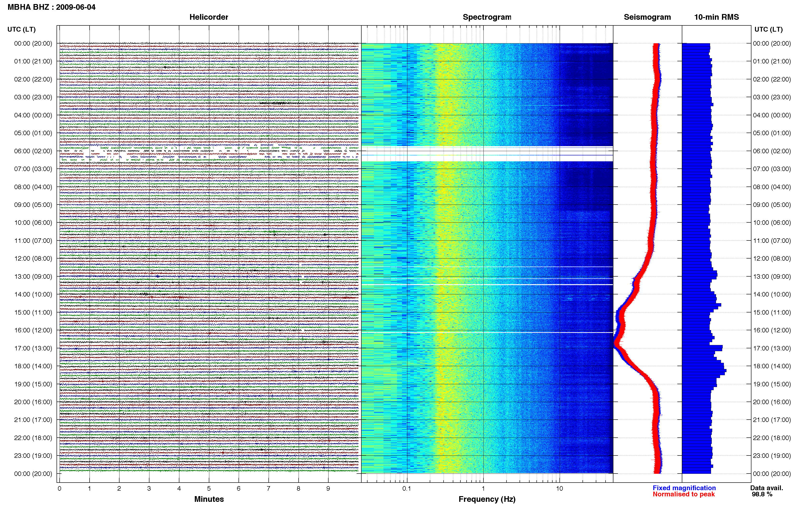Click the '0.1' tick on Frequency axis
The height and width of the screenshot is (508, 812).
(x=407, y=489)
